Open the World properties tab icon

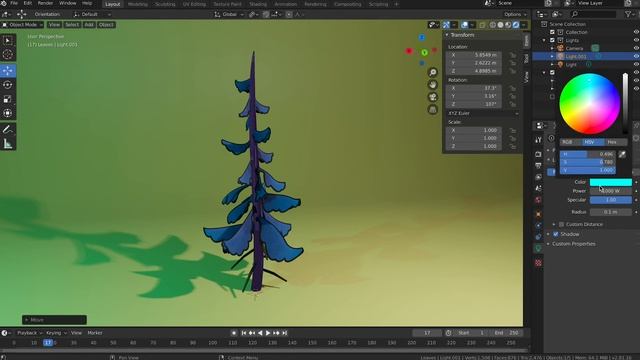(538, 200)
